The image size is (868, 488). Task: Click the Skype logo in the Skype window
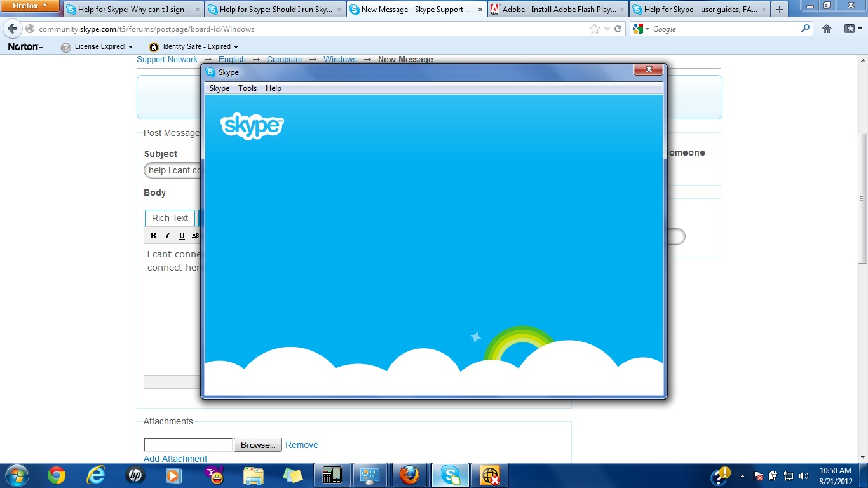pyautogui.click(x=252, y=126)
